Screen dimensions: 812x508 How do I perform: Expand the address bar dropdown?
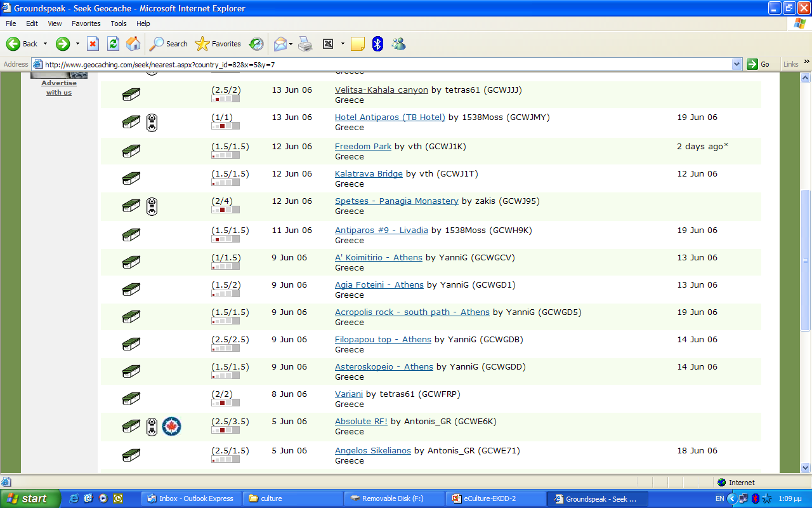coord(737,64)
